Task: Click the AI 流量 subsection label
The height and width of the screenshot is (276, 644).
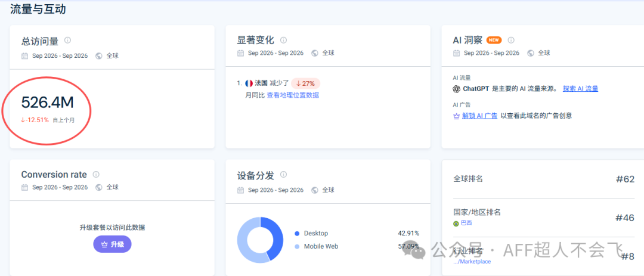Action: pyautogui.click(x=462, y=77)
